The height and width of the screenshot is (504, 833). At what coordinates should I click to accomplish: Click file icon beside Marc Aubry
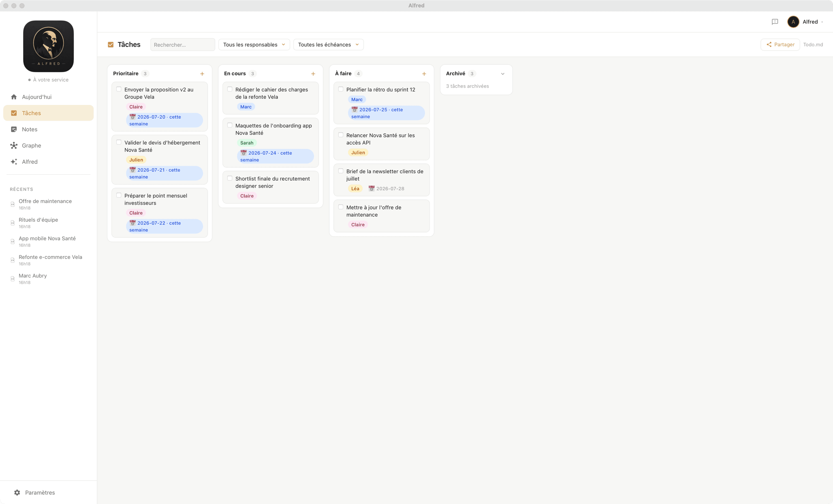pos(13,279)
